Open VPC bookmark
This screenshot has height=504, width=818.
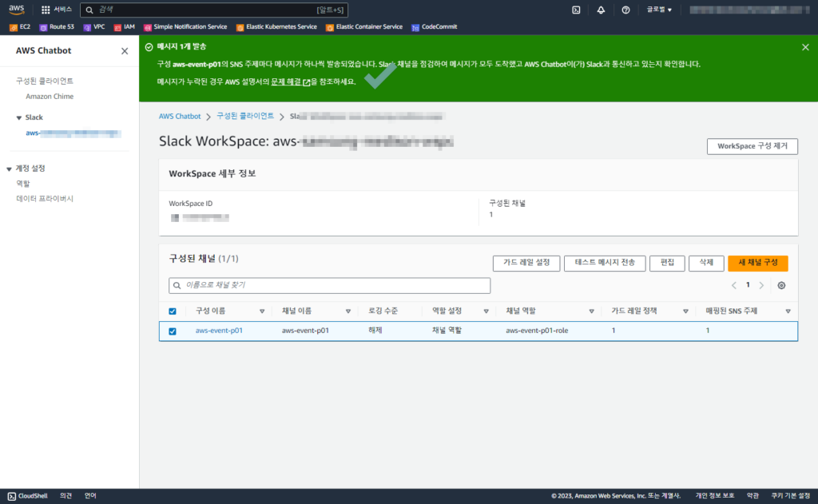tap(94, 26)
